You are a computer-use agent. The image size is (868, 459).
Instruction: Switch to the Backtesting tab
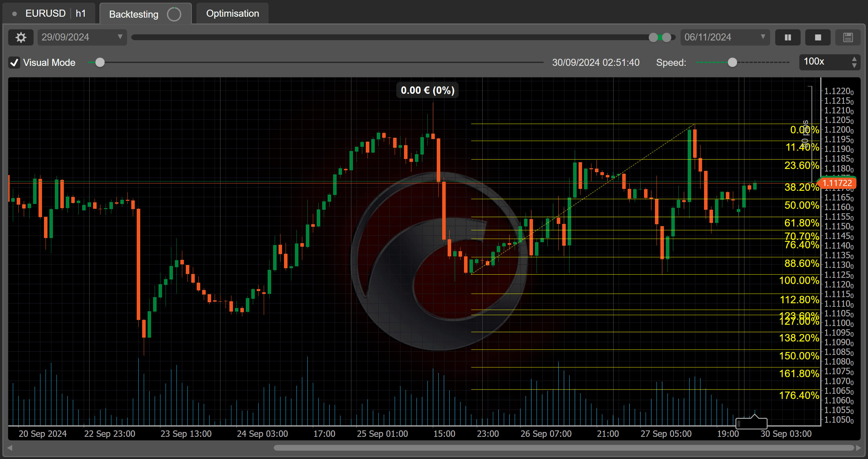click(x=146, y=14)
